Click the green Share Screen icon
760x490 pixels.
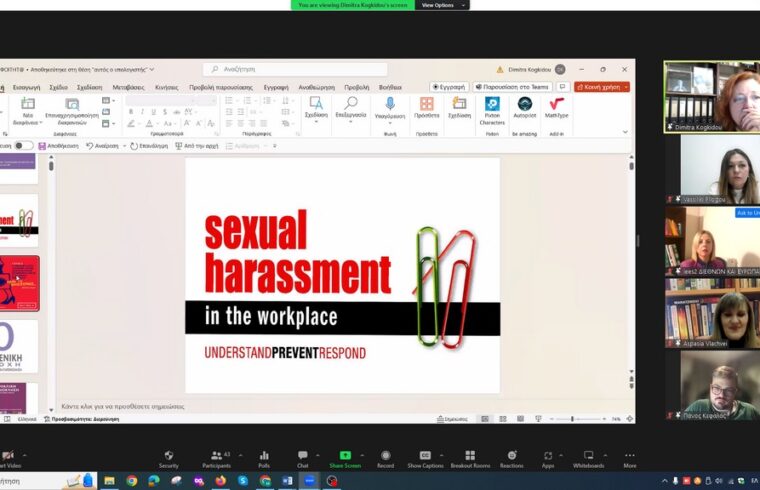point(345,456)
